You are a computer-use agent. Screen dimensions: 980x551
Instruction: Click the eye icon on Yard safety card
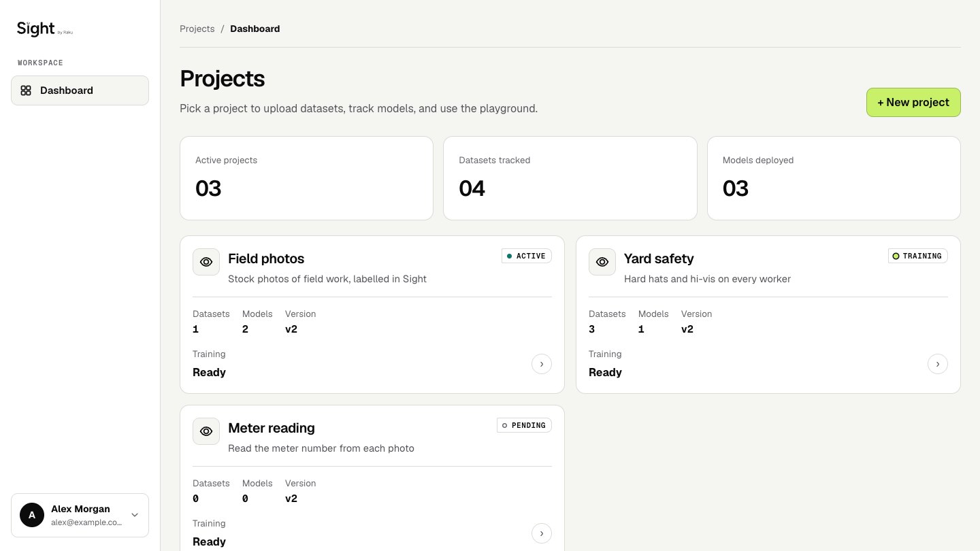[602, 262]
